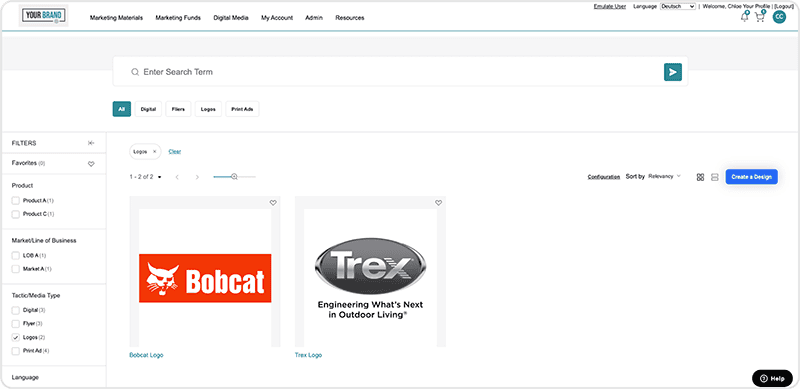Open the Bobcat logo thumbnail

205,272
